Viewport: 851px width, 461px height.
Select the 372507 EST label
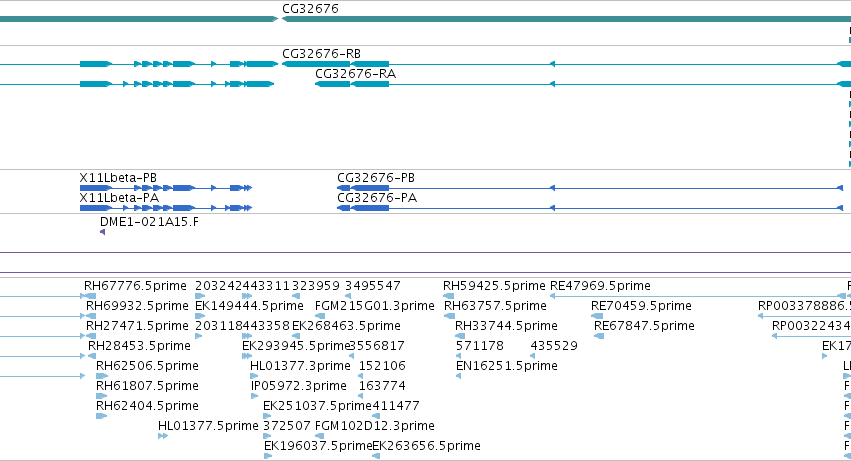tap(287, 426)
